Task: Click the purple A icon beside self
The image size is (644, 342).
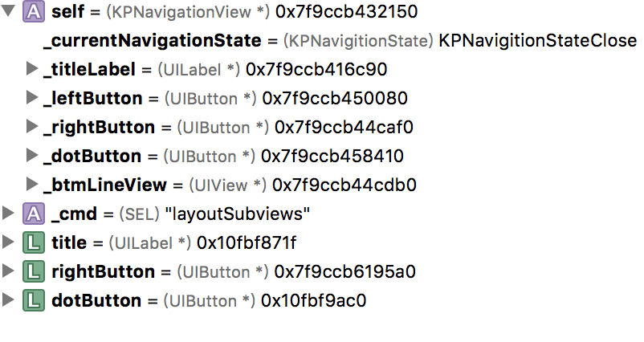Action: click(x=33, y=11)
